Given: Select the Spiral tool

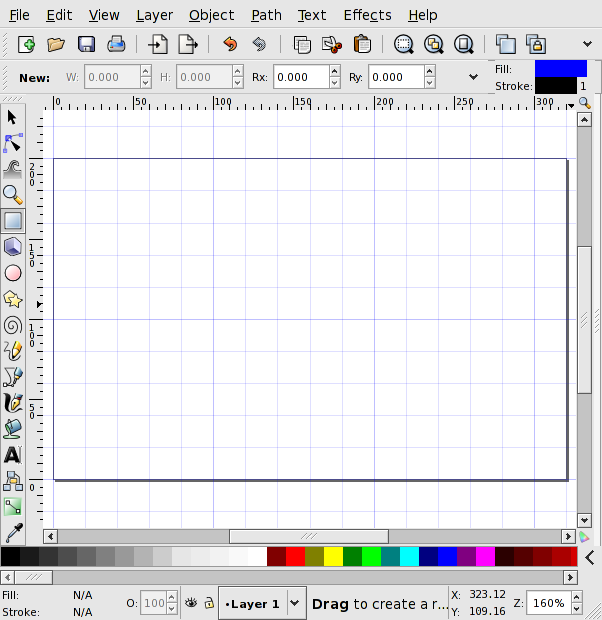Looking at the screenshot, I should coord(13,324).
